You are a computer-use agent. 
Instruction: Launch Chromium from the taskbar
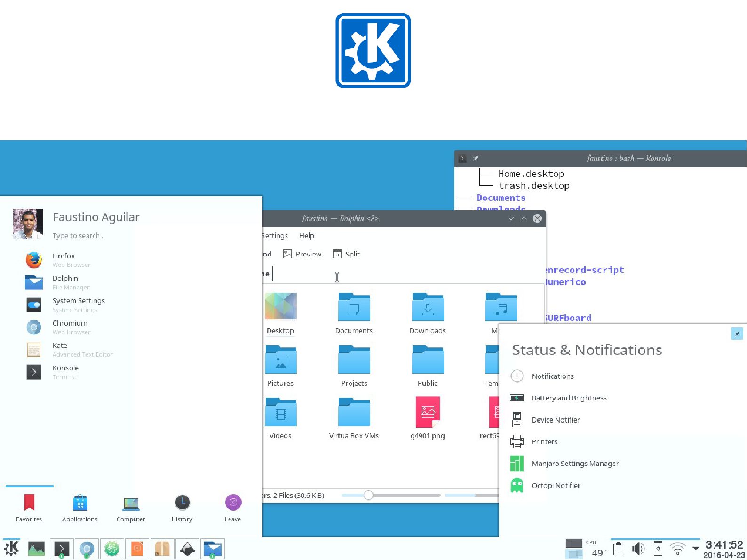pyautogui.click(x=87, y=549)
